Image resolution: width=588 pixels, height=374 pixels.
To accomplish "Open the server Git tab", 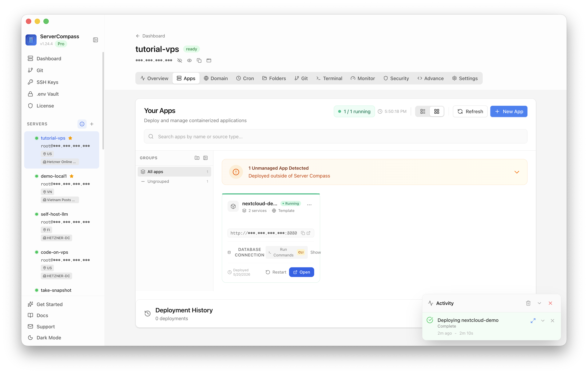I will [301, 78].
